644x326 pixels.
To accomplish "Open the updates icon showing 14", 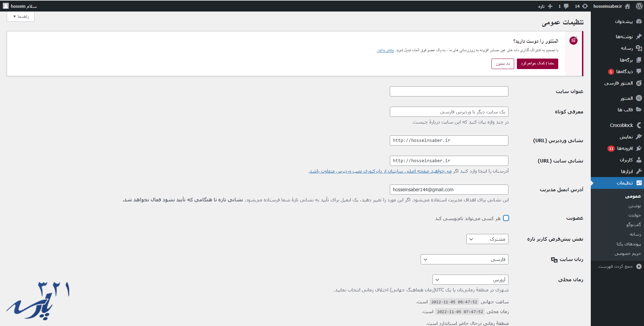I will pyautogui.click(x=585, y=6).
